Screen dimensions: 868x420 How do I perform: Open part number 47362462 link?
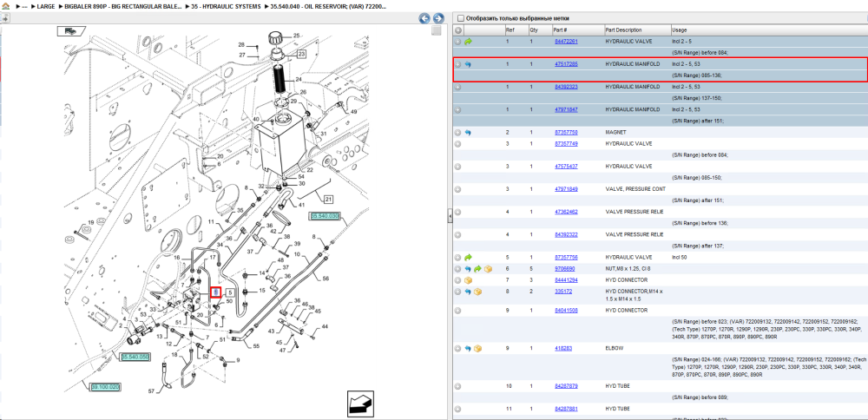click(566, 212)
